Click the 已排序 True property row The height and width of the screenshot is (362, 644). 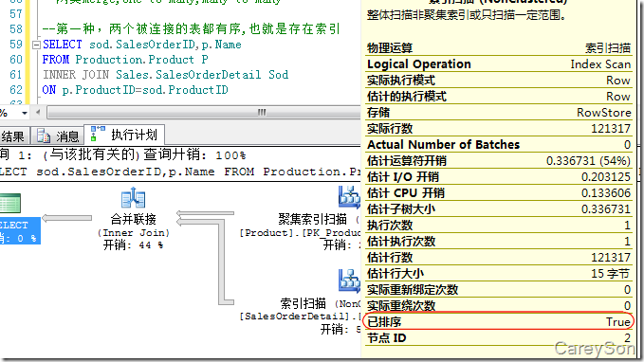(499, 321)
